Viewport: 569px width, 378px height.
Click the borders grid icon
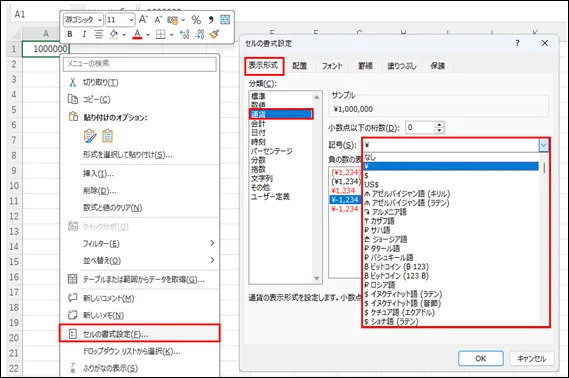point(160,34)
